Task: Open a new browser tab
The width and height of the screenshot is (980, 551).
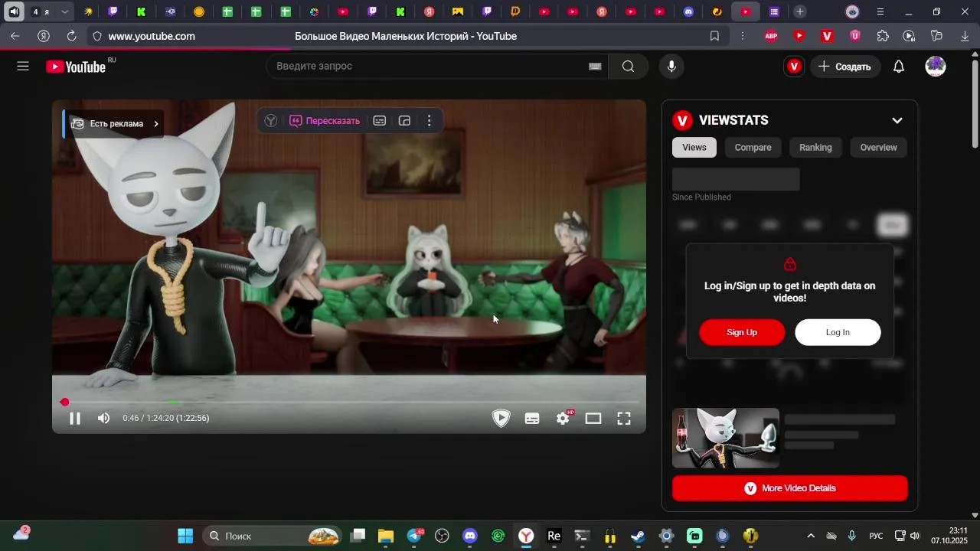Action: [x=799, y=11]
